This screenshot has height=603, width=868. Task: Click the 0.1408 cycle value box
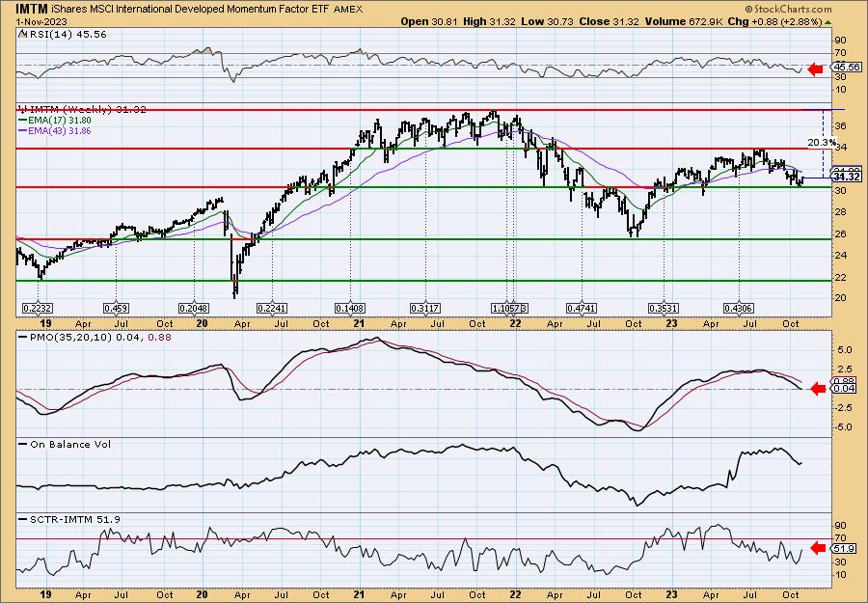pos(350,308)
